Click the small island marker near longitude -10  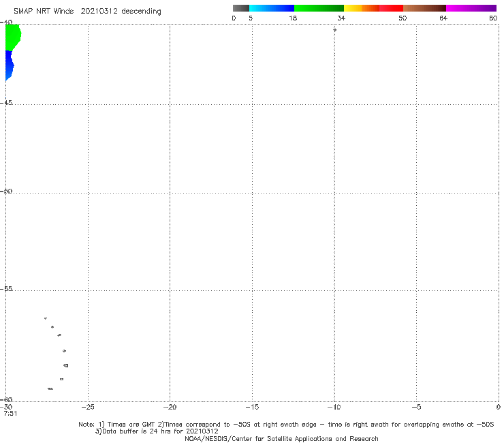(x=334, y=30)
